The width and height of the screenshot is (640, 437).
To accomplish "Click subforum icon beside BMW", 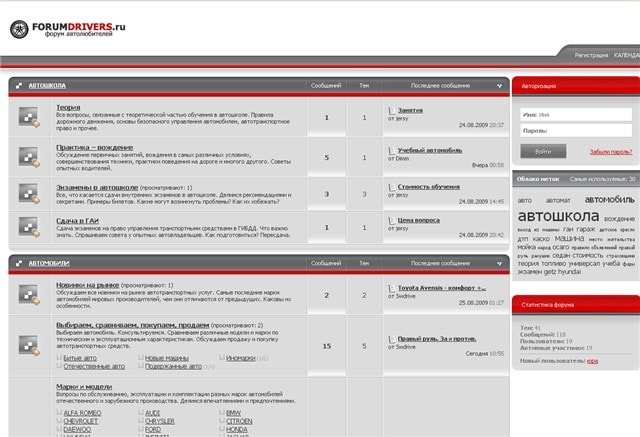I will 222,413.
